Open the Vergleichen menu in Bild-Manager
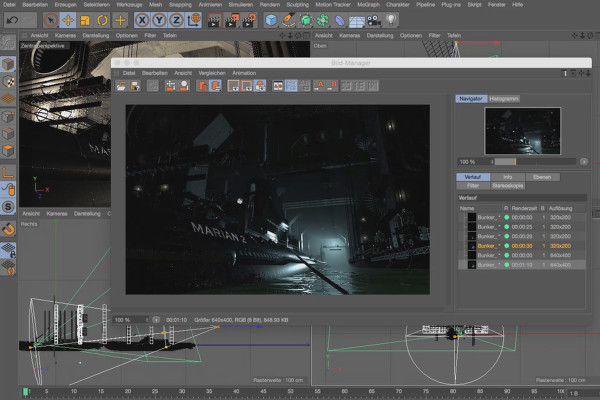600x400 pixels. point(212,73)
